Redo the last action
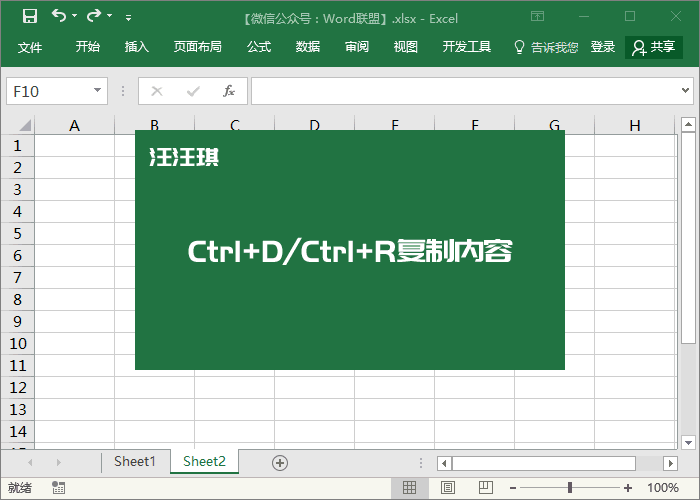The width and height of the screenshot is (700, 500). (94, 16)
